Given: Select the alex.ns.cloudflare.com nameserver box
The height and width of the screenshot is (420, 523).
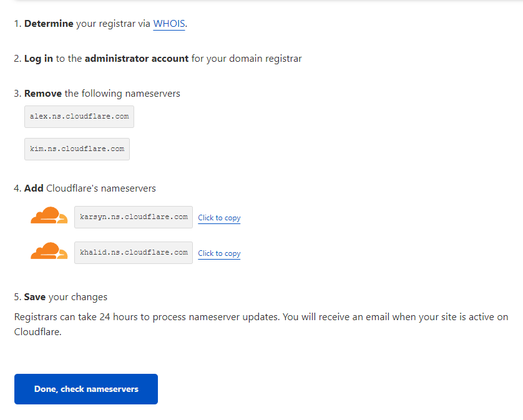Looking at the screenshot, I should click(79, 117).
